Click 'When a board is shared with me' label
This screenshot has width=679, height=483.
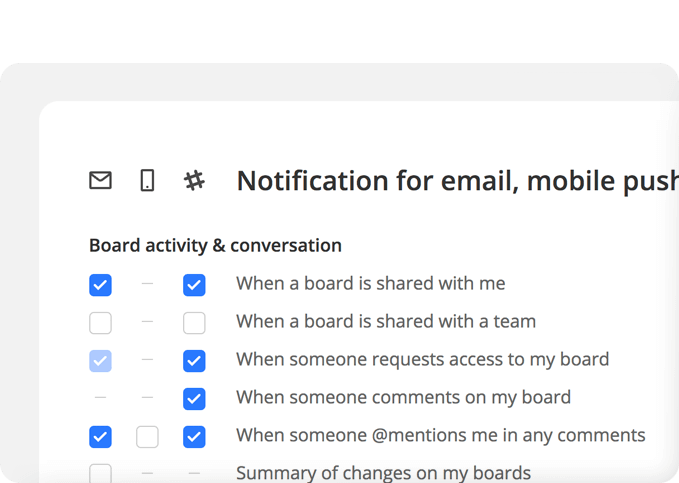click(x=371, y=284)
